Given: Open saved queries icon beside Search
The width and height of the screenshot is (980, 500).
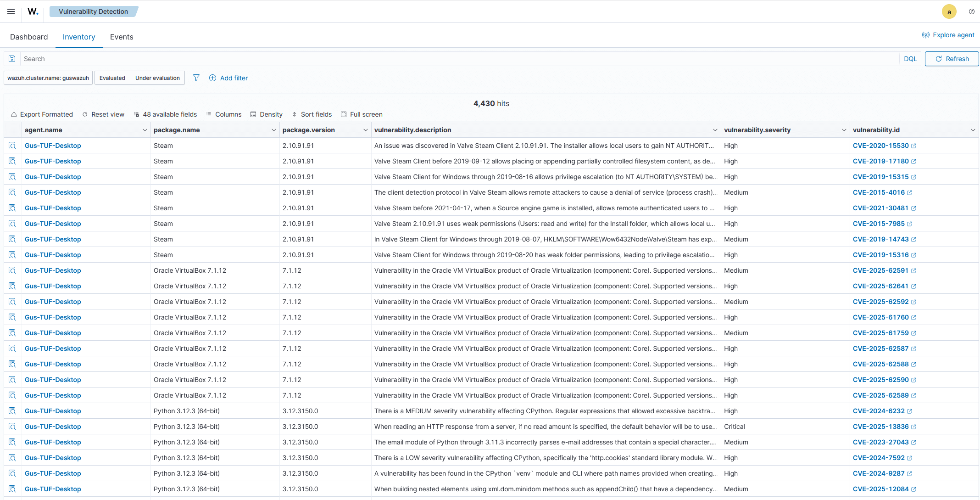Looking at the screenshot, I should [12, 59].
